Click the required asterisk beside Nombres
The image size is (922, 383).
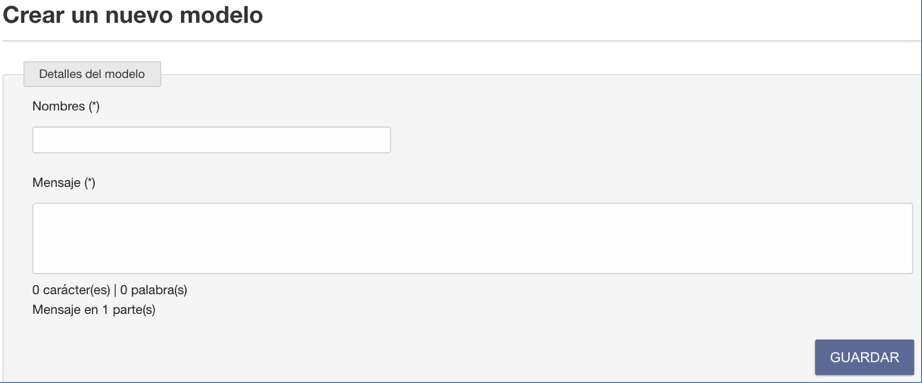coord(94,106)
